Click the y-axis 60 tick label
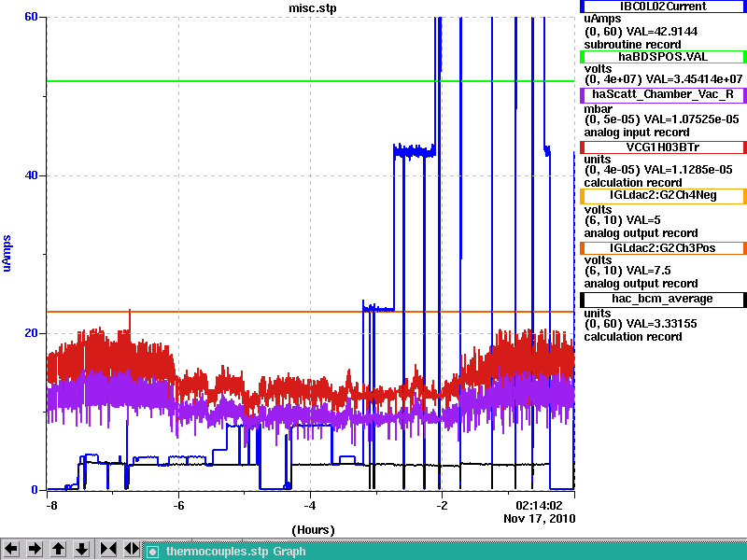 (31, 17)
